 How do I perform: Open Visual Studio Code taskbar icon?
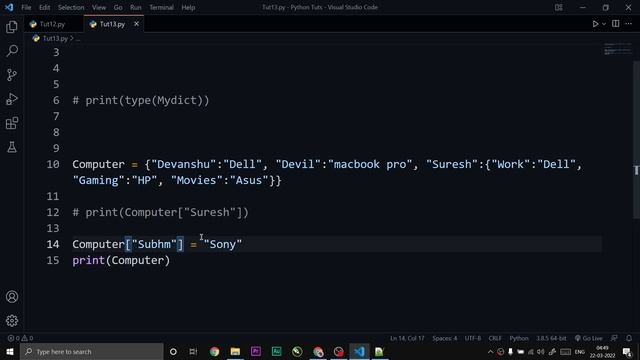pos(359,351)
